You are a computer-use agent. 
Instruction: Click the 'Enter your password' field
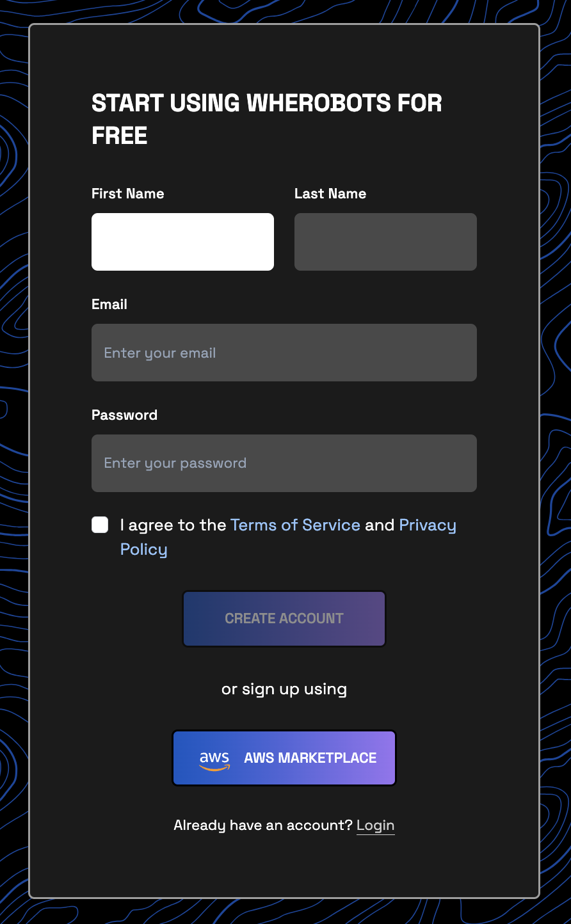coord(284,463)
